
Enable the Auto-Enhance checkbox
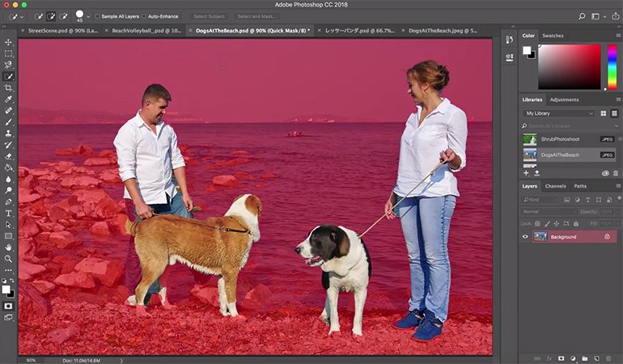tap(142, 16)
